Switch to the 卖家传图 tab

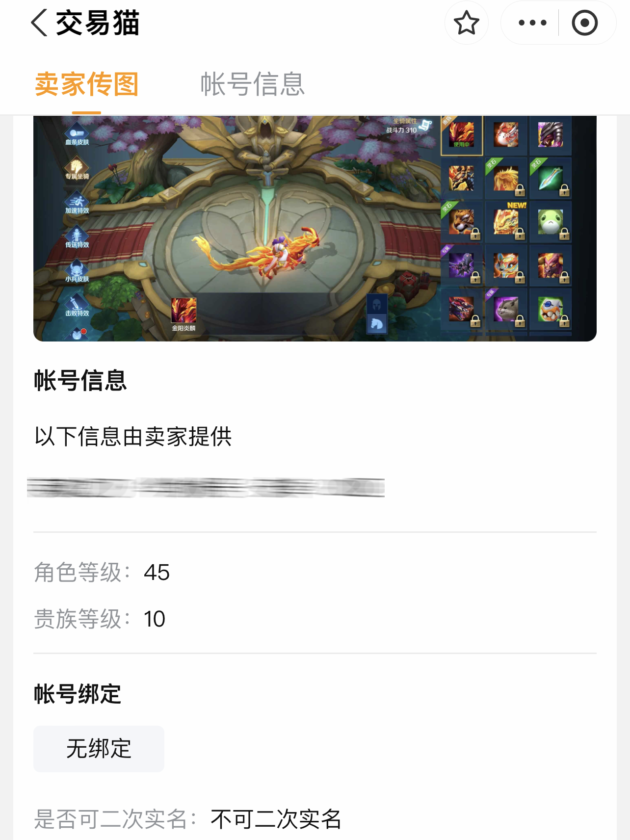[87, 84]
